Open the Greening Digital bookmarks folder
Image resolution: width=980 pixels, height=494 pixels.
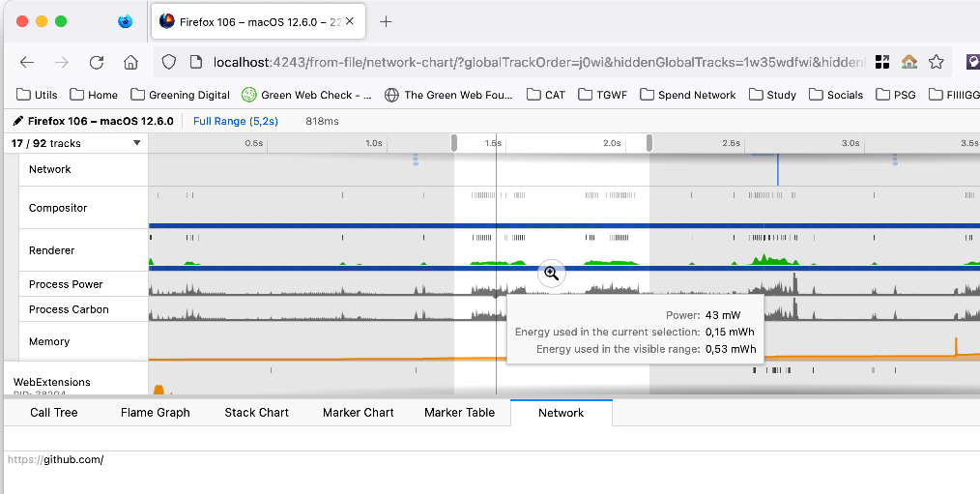coord(181,95)
